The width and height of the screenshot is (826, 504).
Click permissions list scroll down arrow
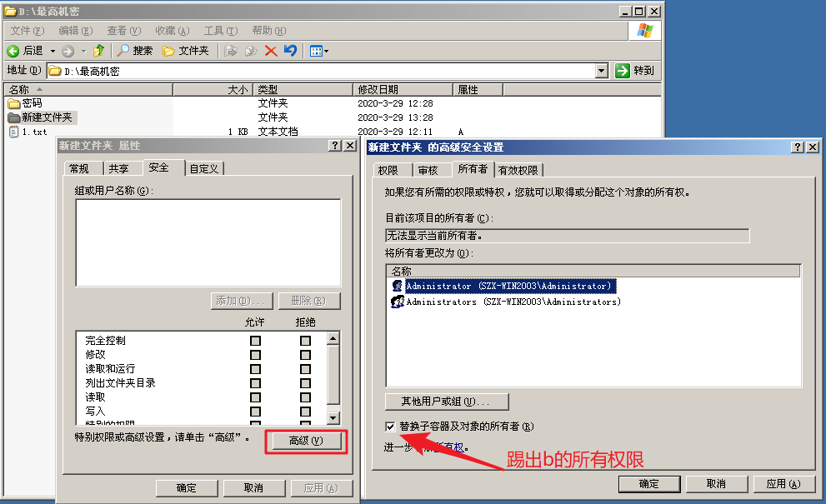tap(333, 418)
